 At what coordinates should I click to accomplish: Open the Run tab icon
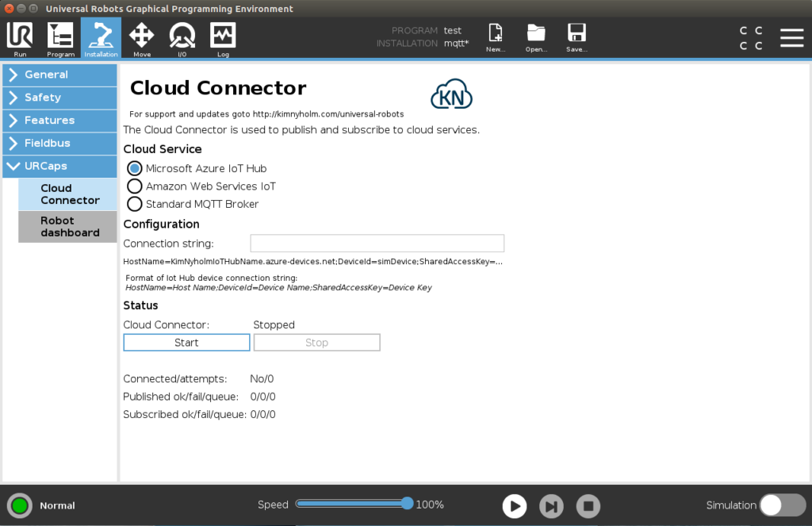pos(20,38)
